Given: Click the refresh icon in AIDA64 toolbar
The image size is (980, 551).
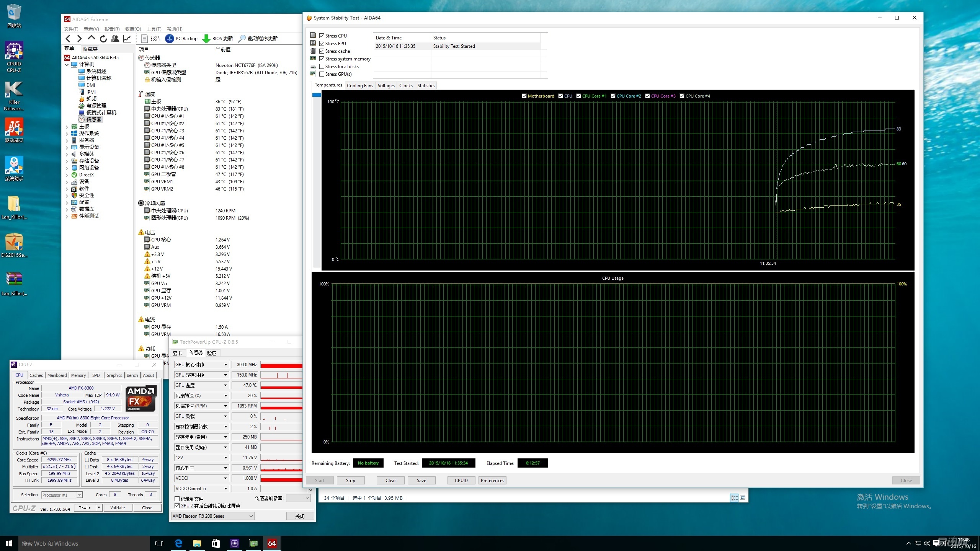Looking at the screenshot, I should (x=103, y=39).
